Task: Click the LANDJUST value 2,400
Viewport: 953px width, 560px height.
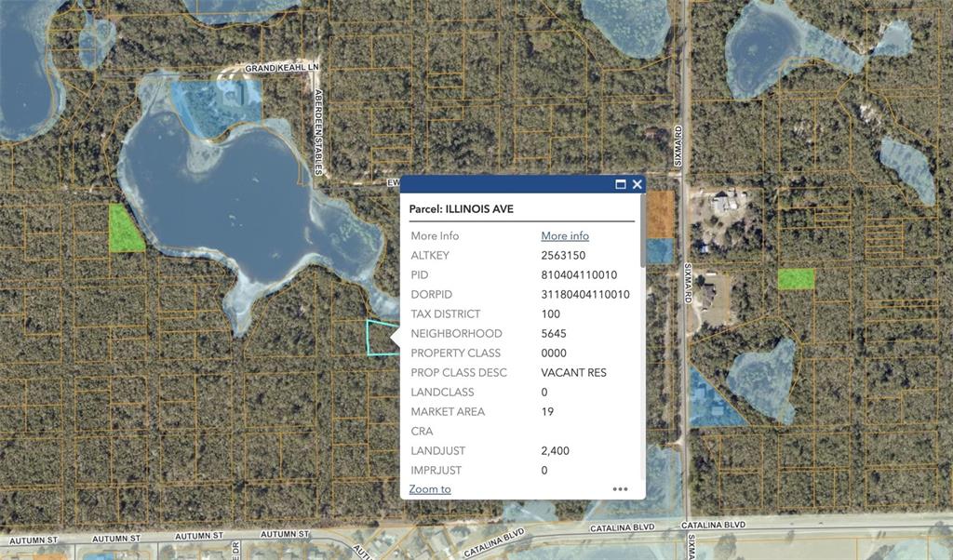Action: (x=555, y=451)
